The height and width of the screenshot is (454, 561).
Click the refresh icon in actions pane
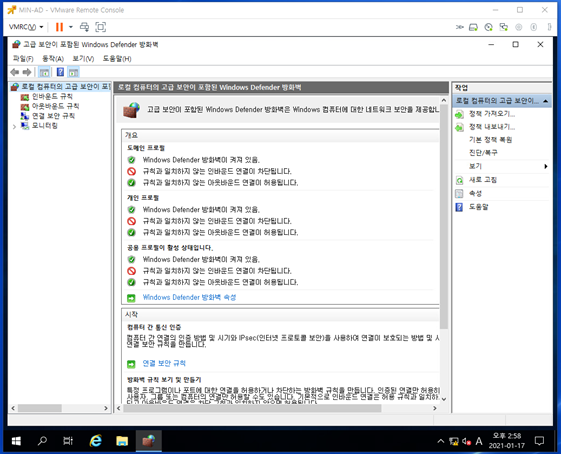459,180
